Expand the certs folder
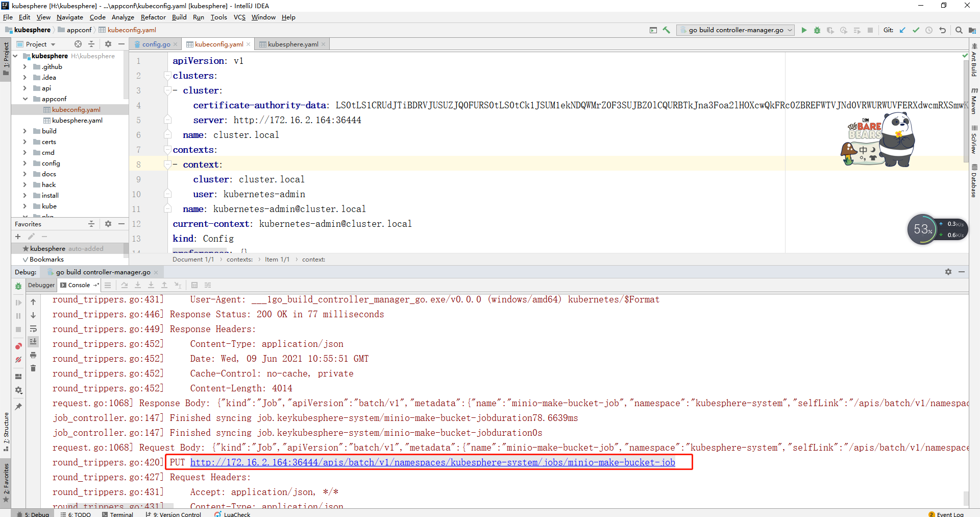 pyautogui.click(x=24, y=142)
